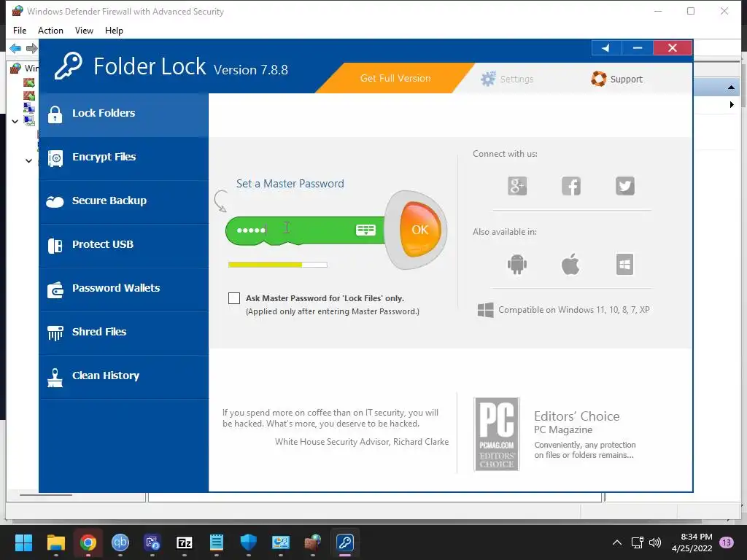Click the shredder icon beside Shred Files
This screenshot has height=560, width=747.
55,332
